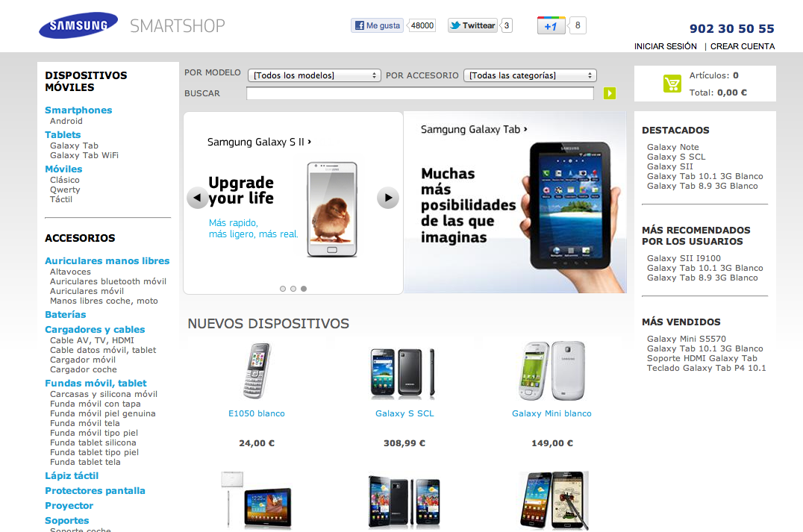Click Crear Cuenta link
The width and height of the screenshot is (803, 532).
coord(742,46)
